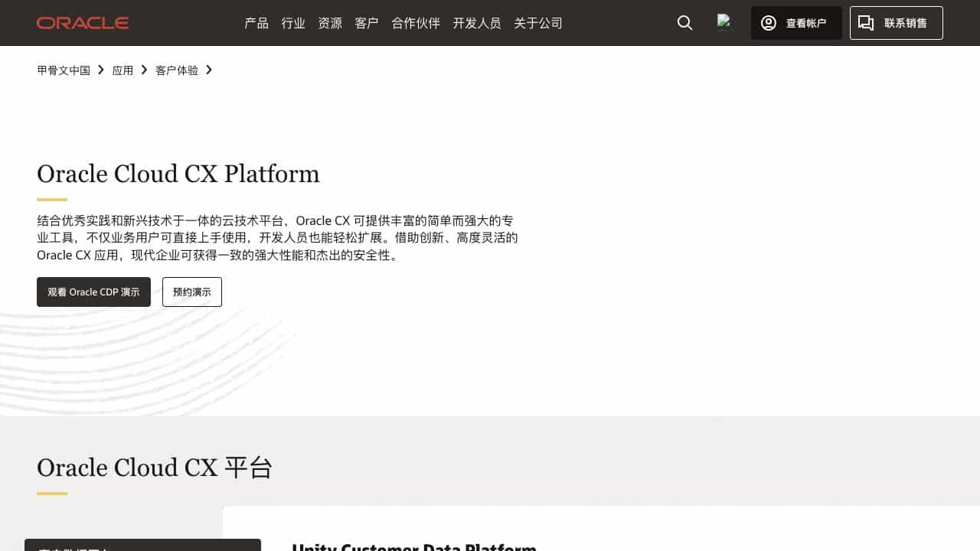Click the Unity Customer Data Platform heading
The width and height of the screenshot is (980, 551).
point(414,546)
